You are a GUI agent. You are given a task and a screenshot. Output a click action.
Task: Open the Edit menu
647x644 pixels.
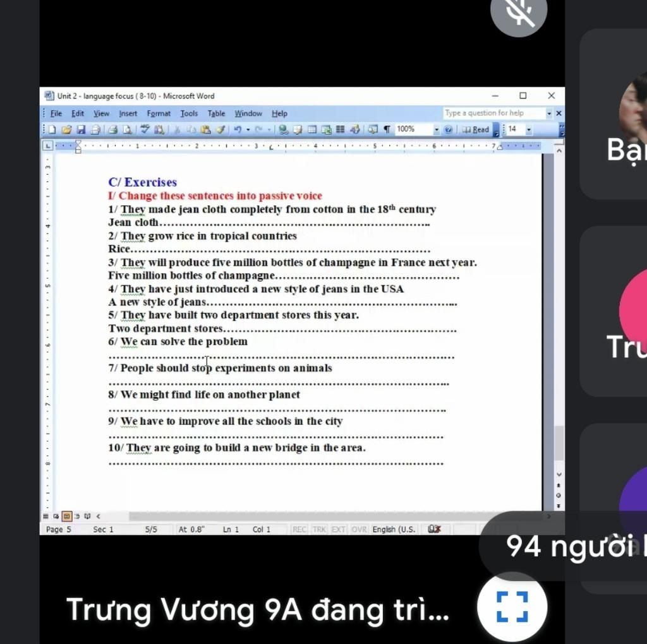78,114
